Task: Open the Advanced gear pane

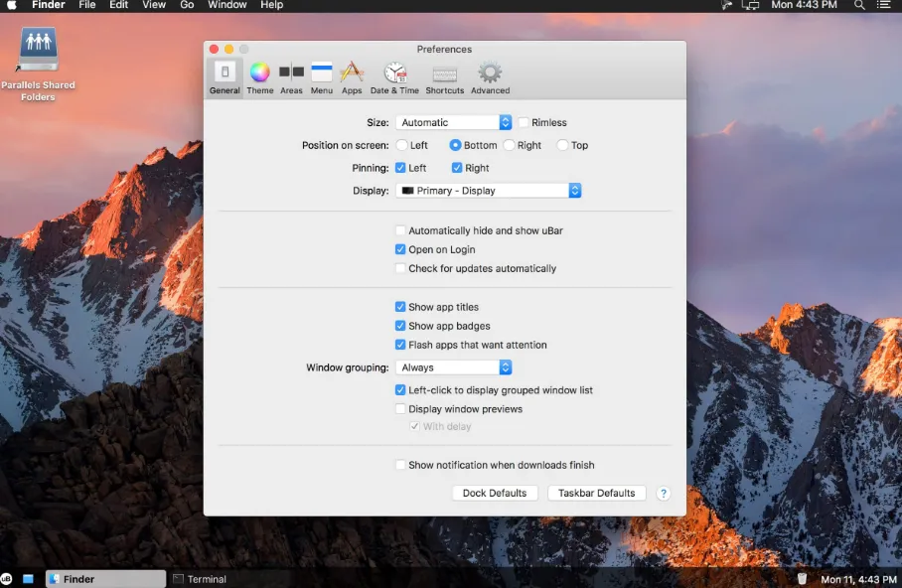Action: 490,77
